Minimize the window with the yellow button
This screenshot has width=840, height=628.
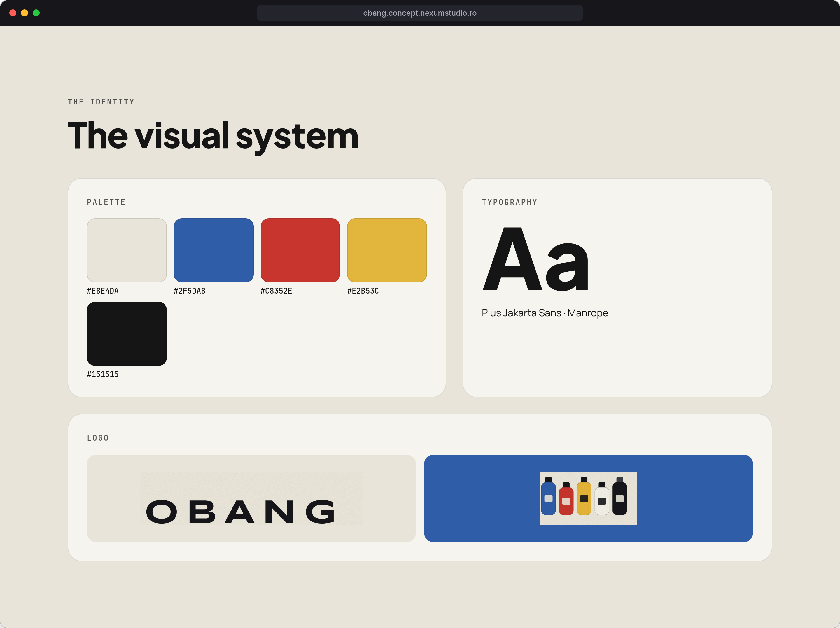coord(25,13)
